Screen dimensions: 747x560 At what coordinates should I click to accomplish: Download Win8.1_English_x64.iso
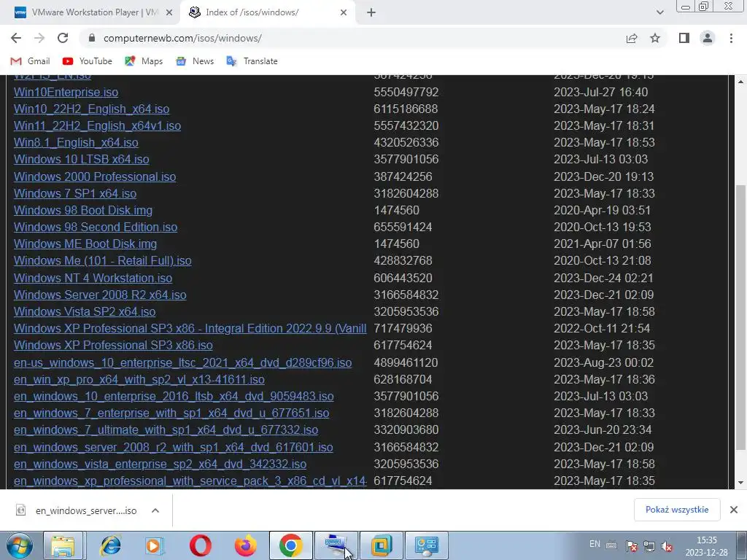pyautogui.click(x=76, y=142)
